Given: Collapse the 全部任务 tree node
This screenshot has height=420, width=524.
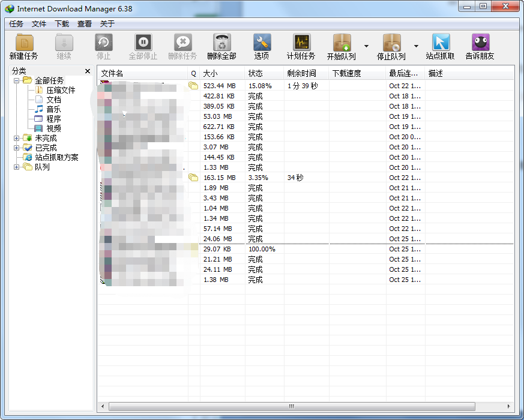Looking at the screenshot, I should click(16, 80).
